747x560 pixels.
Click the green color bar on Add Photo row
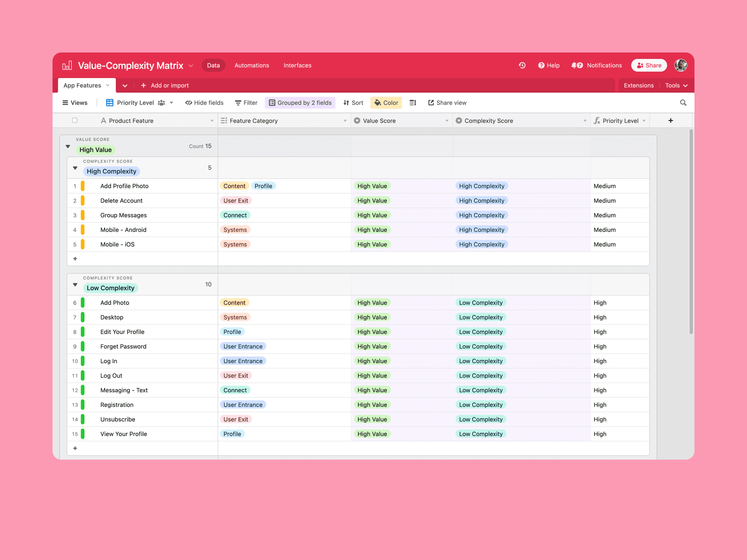click(82, 303)
